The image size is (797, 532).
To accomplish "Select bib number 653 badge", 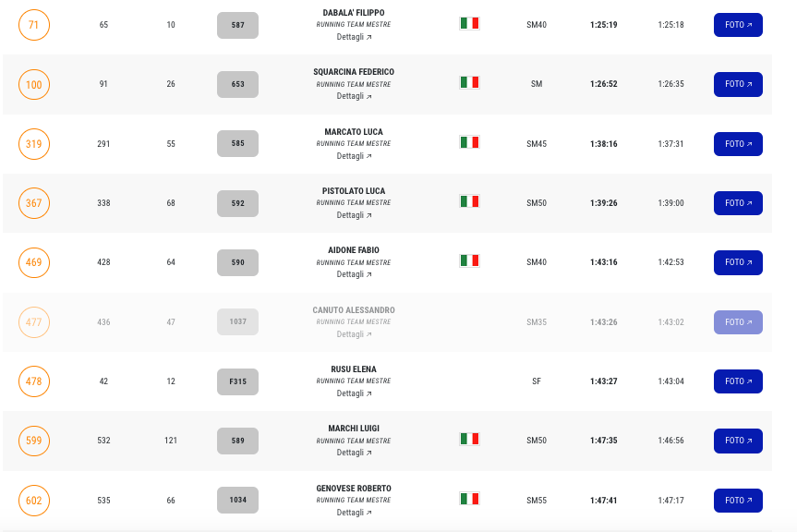I will (237, 84).
